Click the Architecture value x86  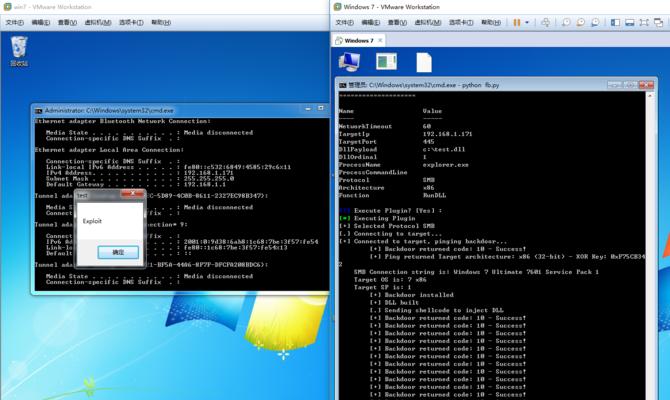pyautogui.click(x=429, y=188)
